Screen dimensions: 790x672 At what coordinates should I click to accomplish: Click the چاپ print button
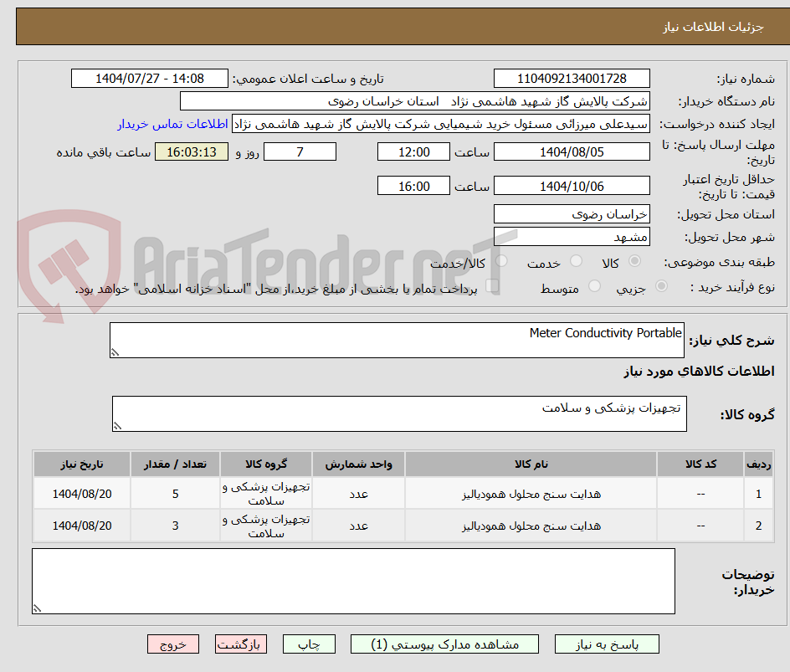[309, 644]
